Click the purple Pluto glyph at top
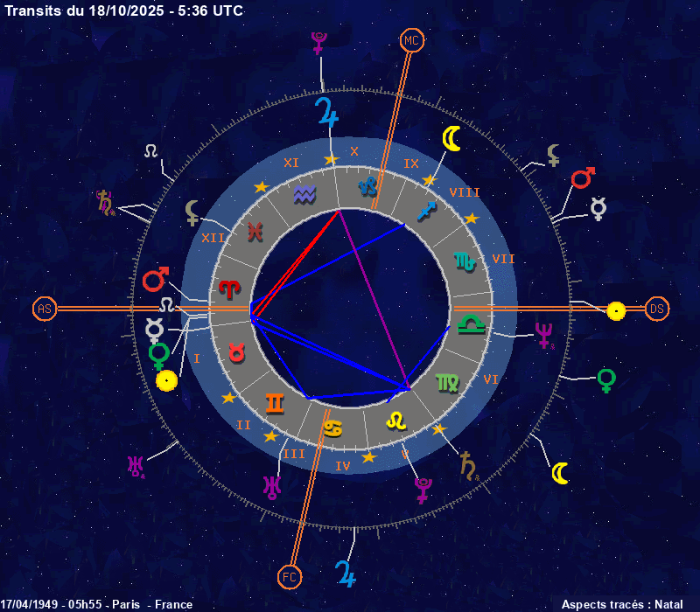The height and width of the screenshot is (612, 700). click(318, 43)
